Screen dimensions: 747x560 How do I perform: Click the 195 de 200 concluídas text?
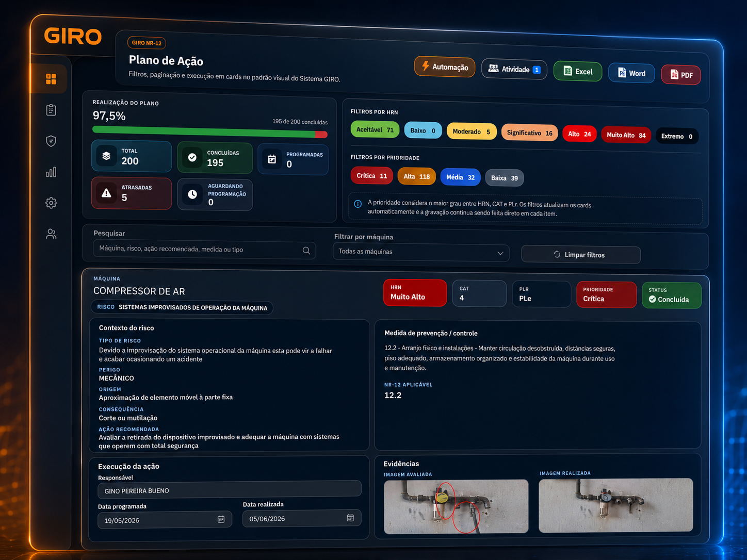click(x=300, y=122)
